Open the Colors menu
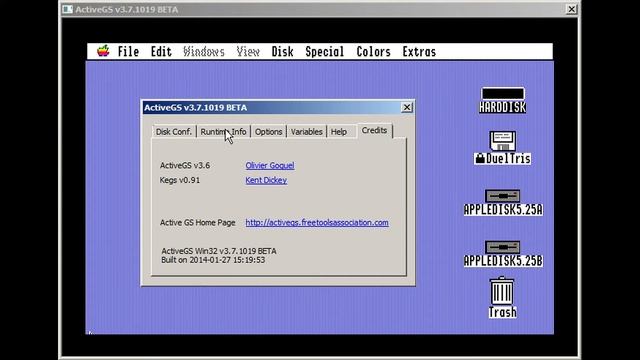 click(x=373, y=52)
